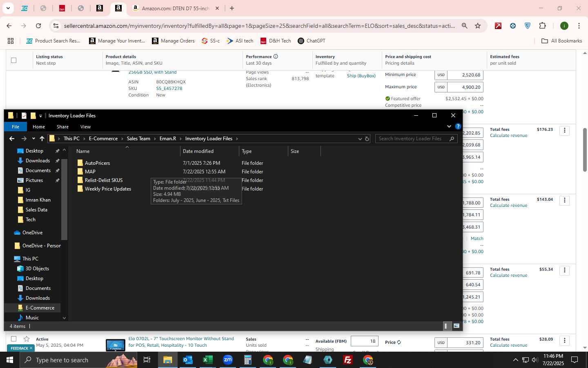588x368 pixels.
Task: Expand Sales Team breadcrumb chevron
Action: pyautogui.click(x=155, y=139)
